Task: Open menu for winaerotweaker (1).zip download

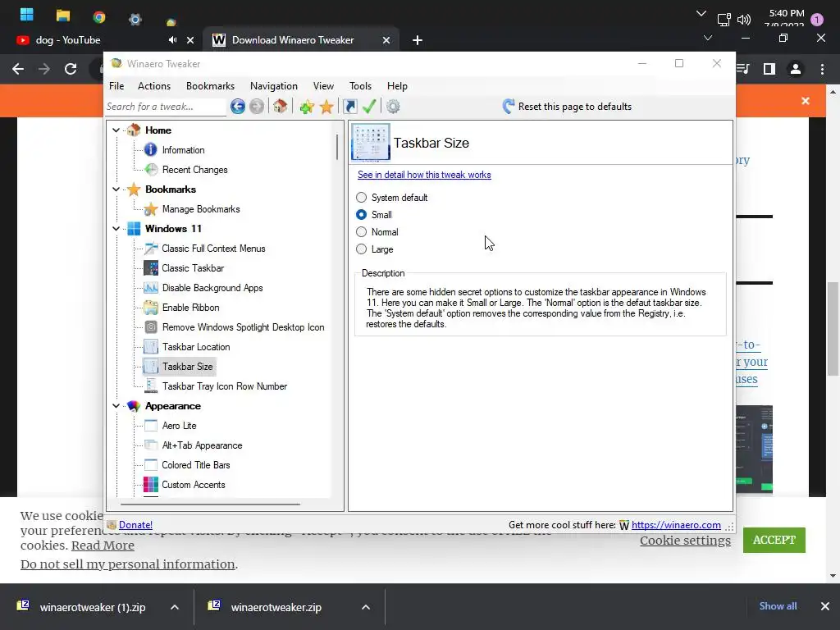Action: point(175,607)
